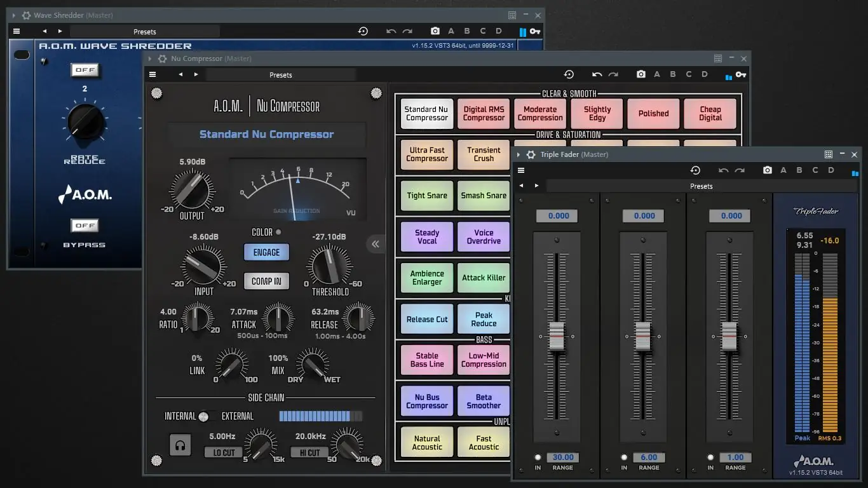This screenshot has height=488, width=868.
Task: Expand the Nu Compressor title bar triangle
Action: pyautogui.click(x=150, y=58)
